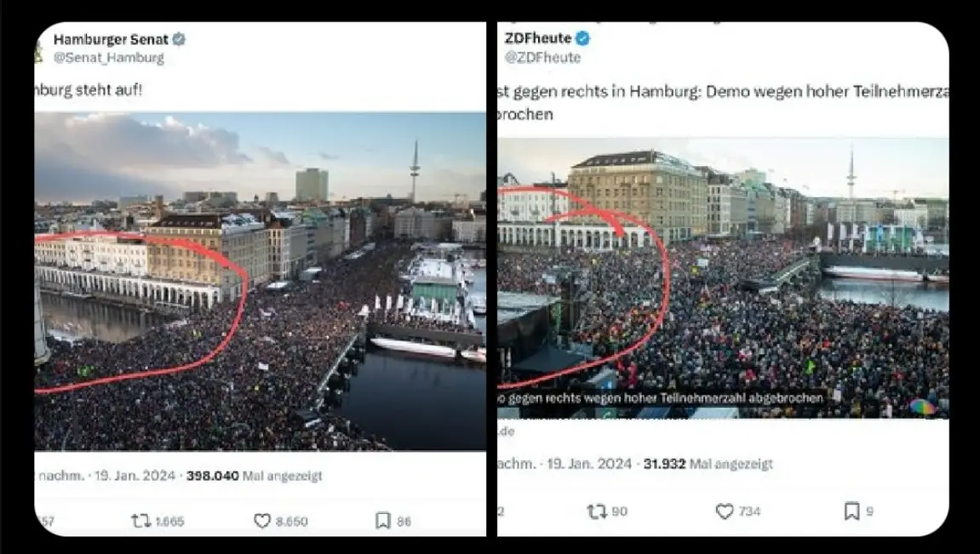Like the ZDFheute tweet with heart icon

(725, 511)
